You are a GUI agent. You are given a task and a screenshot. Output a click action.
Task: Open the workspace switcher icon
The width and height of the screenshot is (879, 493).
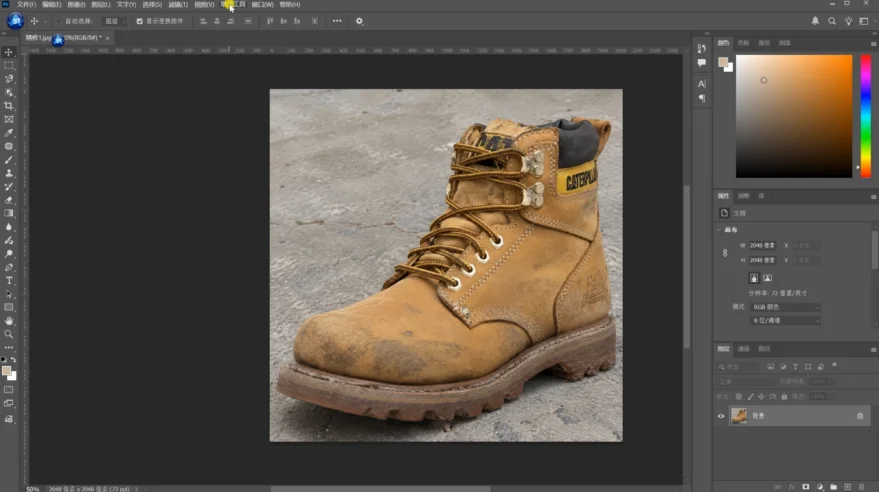pos(864,21)
